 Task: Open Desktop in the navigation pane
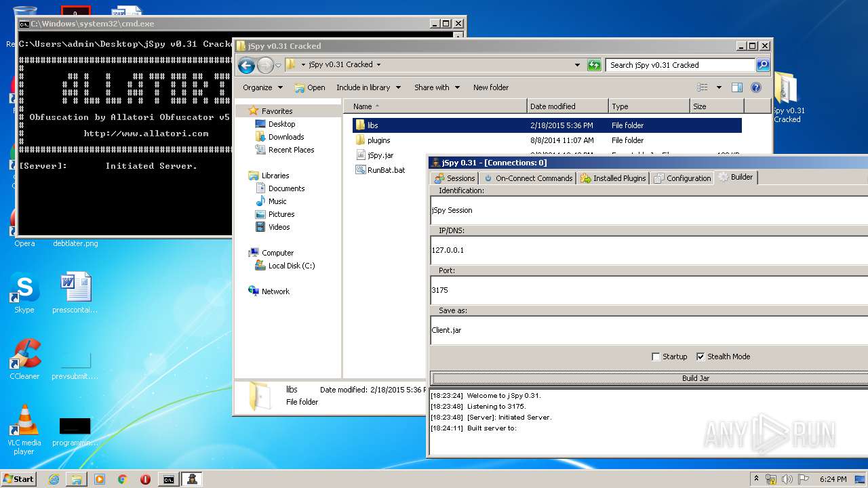tap(281, 124)
